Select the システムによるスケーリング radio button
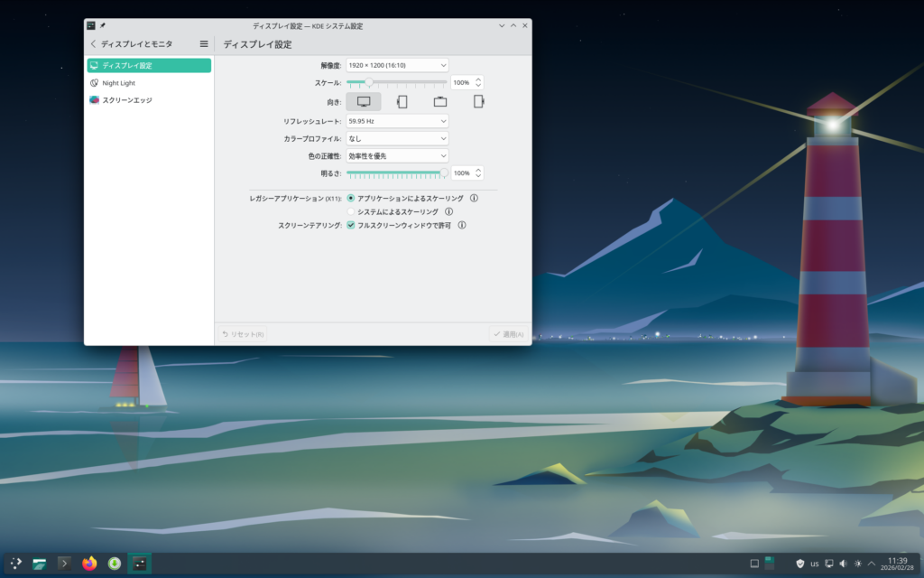Viewport: 924px width, 578px height. 351,211
